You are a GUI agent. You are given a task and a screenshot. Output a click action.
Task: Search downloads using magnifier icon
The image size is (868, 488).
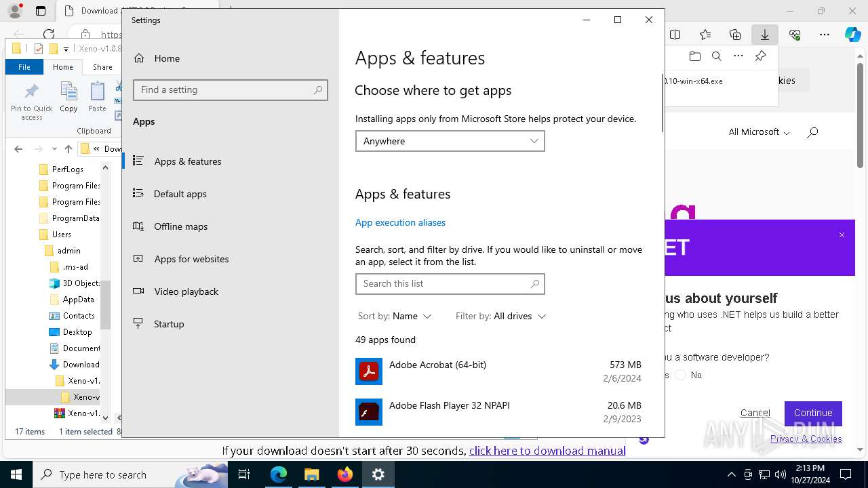click(x=716, y=56)
